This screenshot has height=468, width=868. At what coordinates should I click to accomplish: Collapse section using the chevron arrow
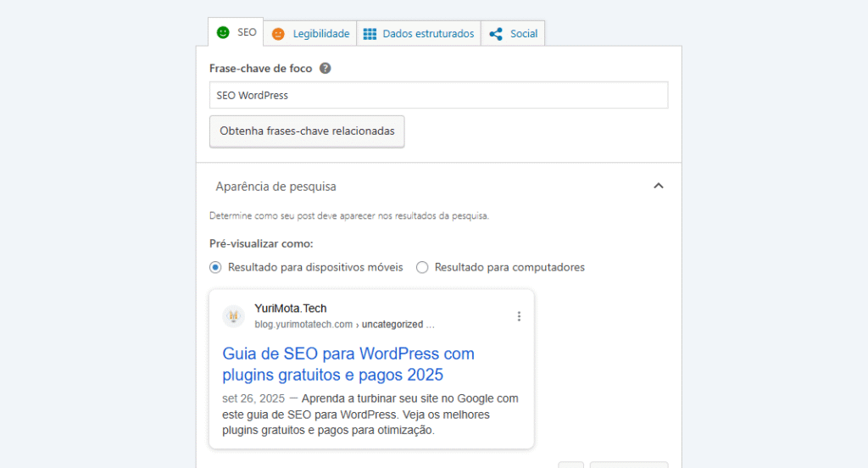658,187
